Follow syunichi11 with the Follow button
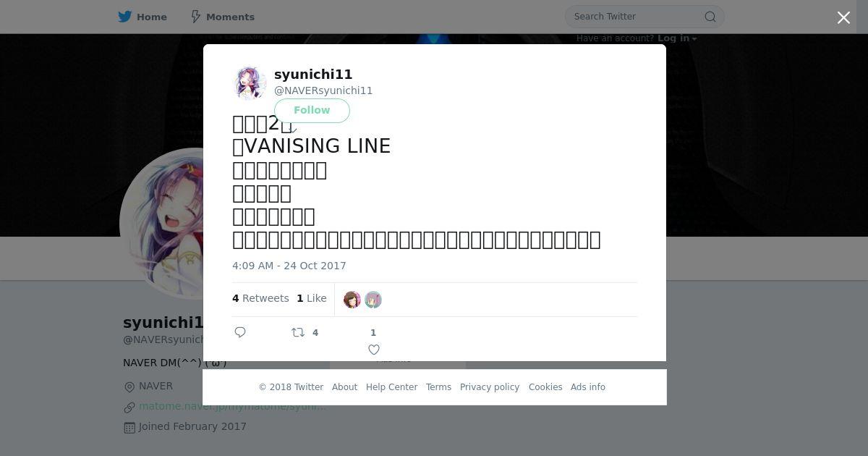This screenshot has width=868, height=456. click(312, 110)
